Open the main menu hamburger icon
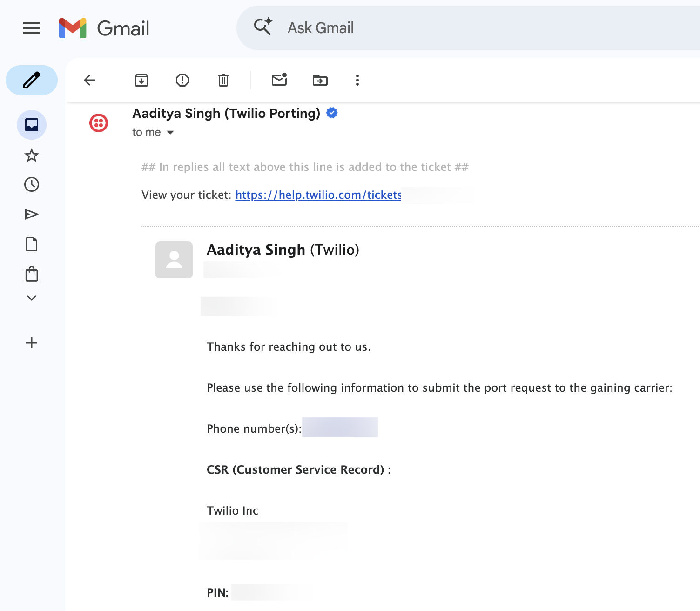The height and width of the screenshot is (611, 700). point(32,28)
